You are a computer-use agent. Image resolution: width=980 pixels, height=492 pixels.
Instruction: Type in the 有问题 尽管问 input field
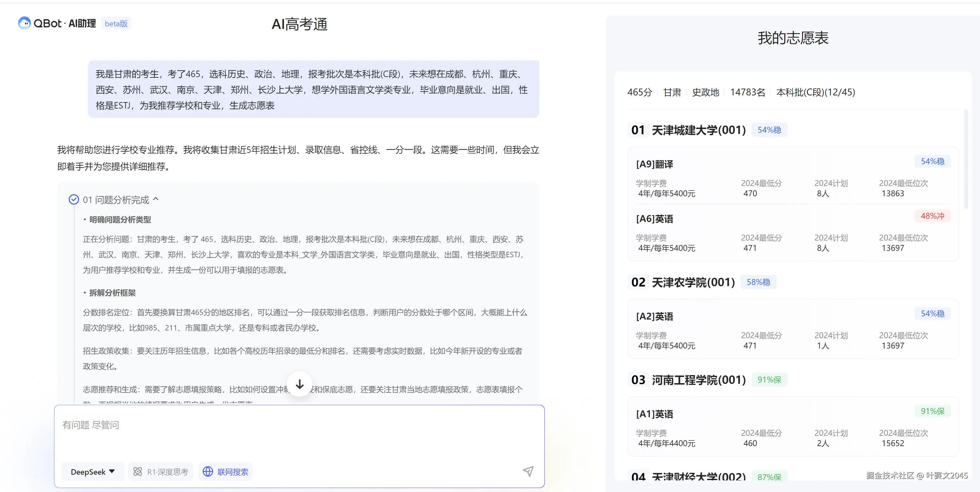(299, 434)
